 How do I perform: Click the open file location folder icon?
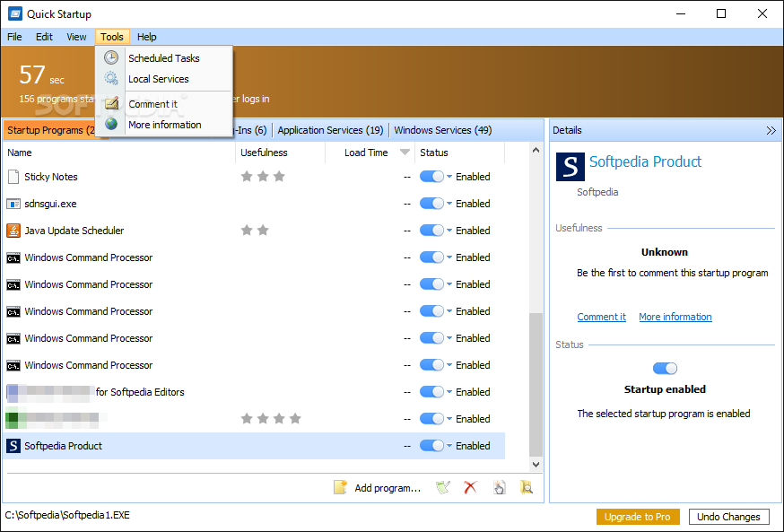click(x=526, y=487)
